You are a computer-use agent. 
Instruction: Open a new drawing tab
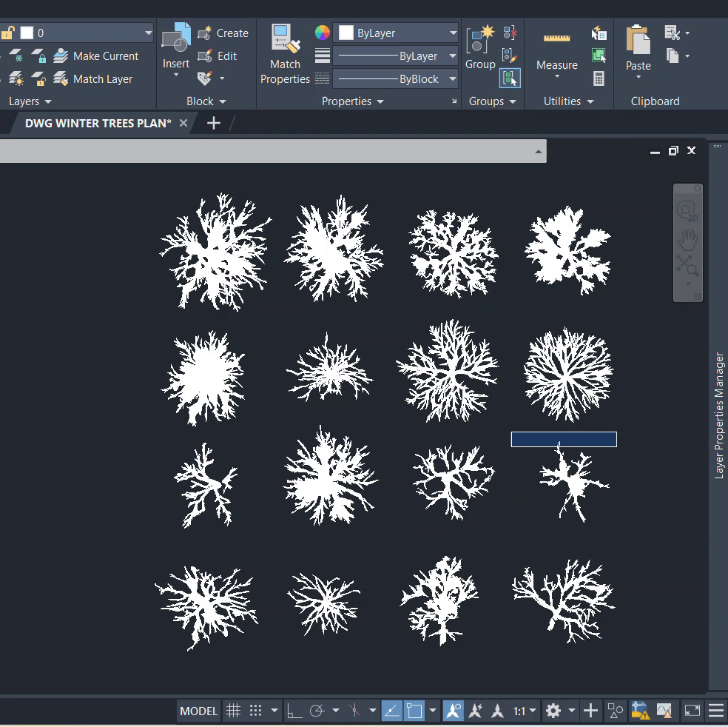214,123
